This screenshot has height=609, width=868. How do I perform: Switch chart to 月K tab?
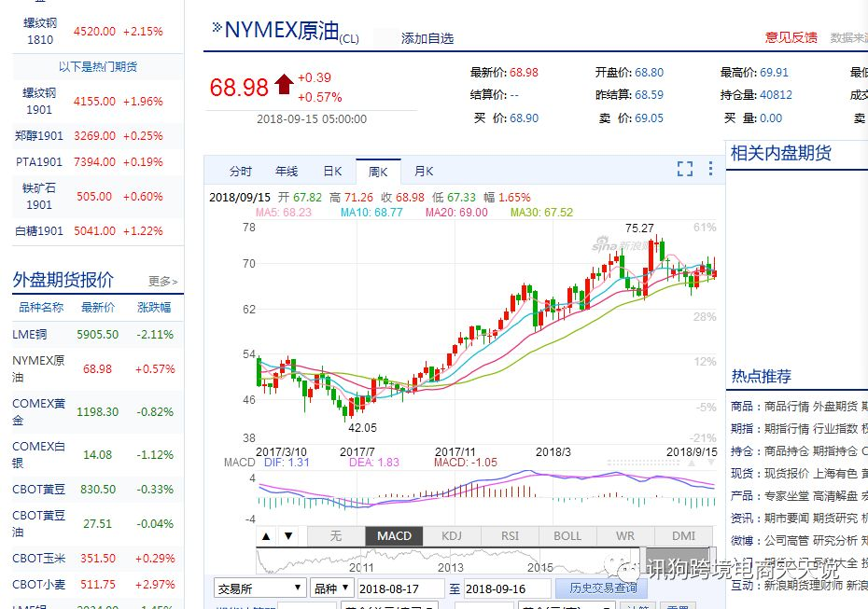coord(424,172)
